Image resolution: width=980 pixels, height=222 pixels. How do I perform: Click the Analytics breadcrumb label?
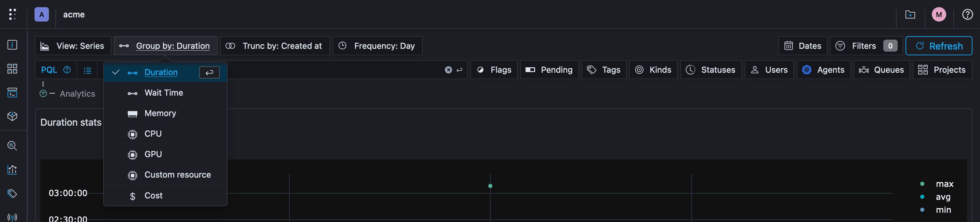point(78,94)
